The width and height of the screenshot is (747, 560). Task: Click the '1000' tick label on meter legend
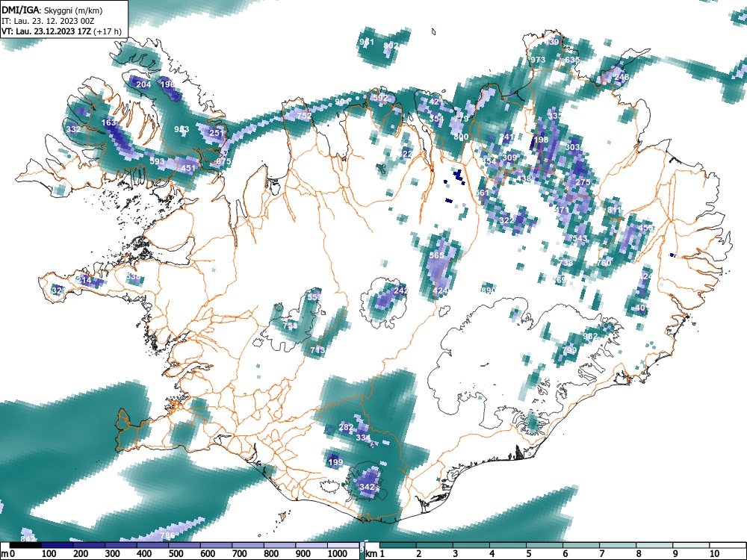[x=338, y=554]
